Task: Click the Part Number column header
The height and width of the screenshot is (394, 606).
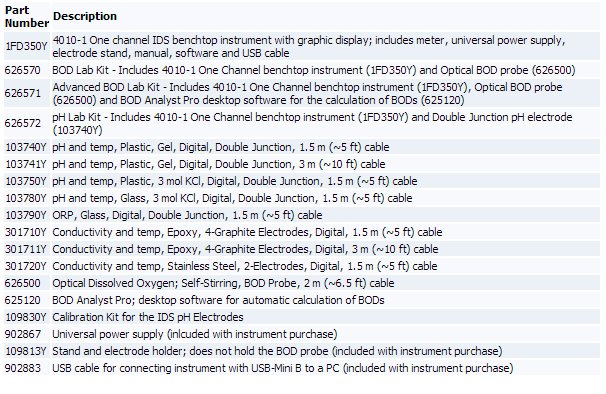Action: pyautogui.click(x=27, y=17)
